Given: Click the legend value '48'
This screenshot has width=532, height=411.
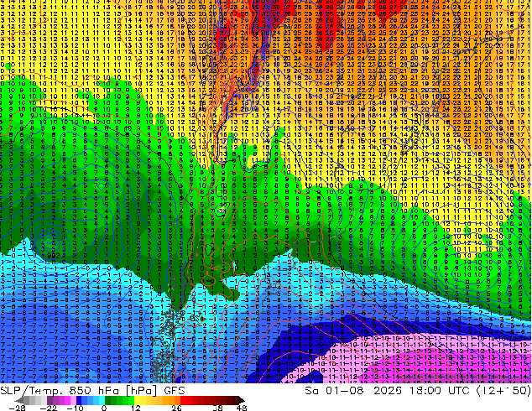Looking at the screenshot, I should click(242, 408).
